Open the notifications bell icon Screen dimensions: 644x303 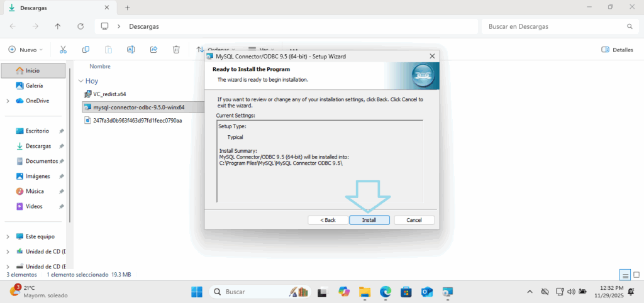pos(631,292)
